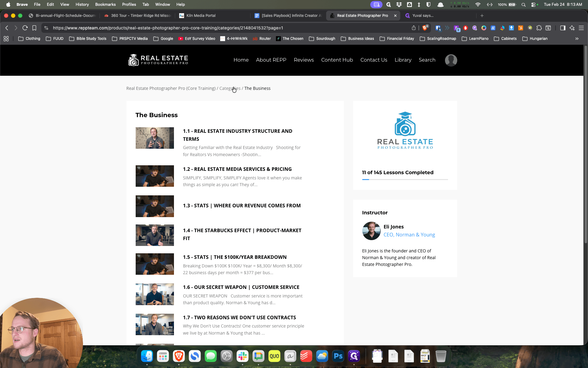Open Spotlight search in menu bar
588x368 pixels.
pyautogui.click(x=523, y=5)
